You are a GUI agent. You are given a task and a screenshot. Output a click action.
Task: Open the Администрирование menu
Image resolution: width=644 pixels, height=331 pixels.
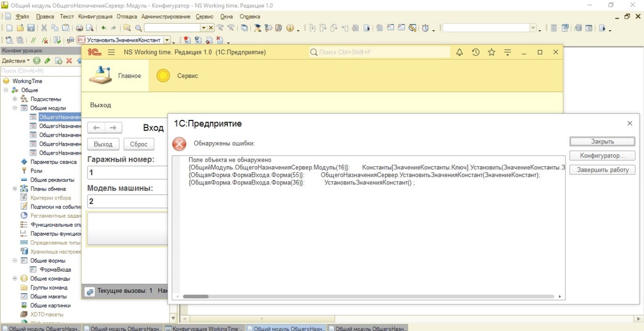coord(166,17)
